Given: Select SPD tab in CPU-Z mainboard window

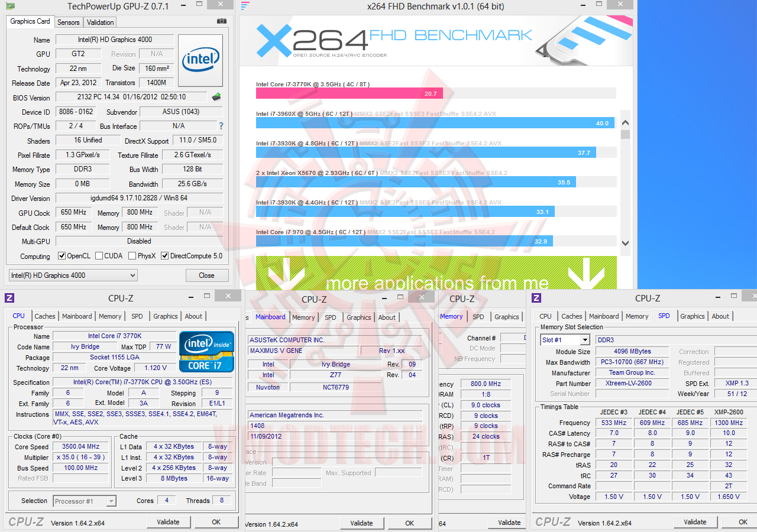Looking at the screenshot, I should point(331,317).
